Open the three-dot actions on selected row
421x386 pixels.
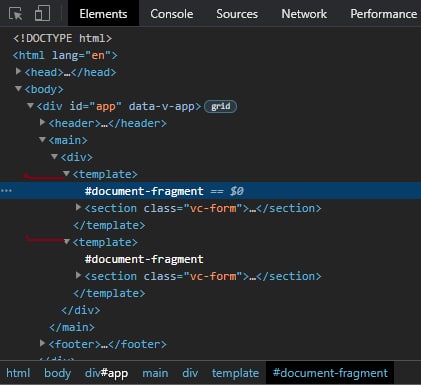(6, 191)
